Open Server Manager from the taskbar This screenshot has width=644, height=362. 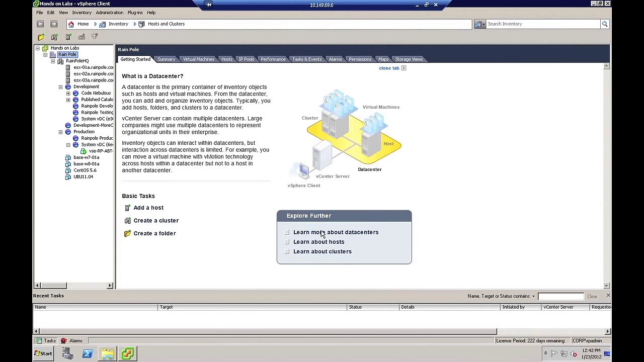(x=67, y=353)
